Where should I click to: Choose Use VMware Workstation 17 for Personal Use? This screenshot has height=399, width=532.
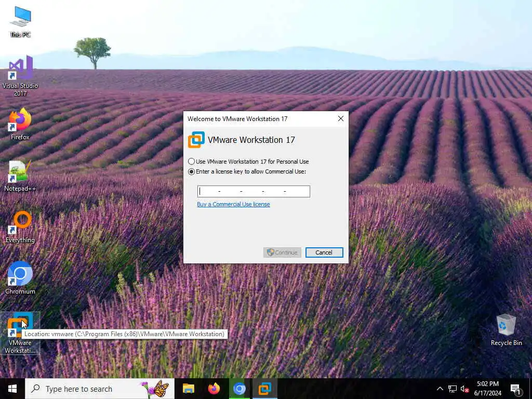pyautogui.click(x=248, y=162)
